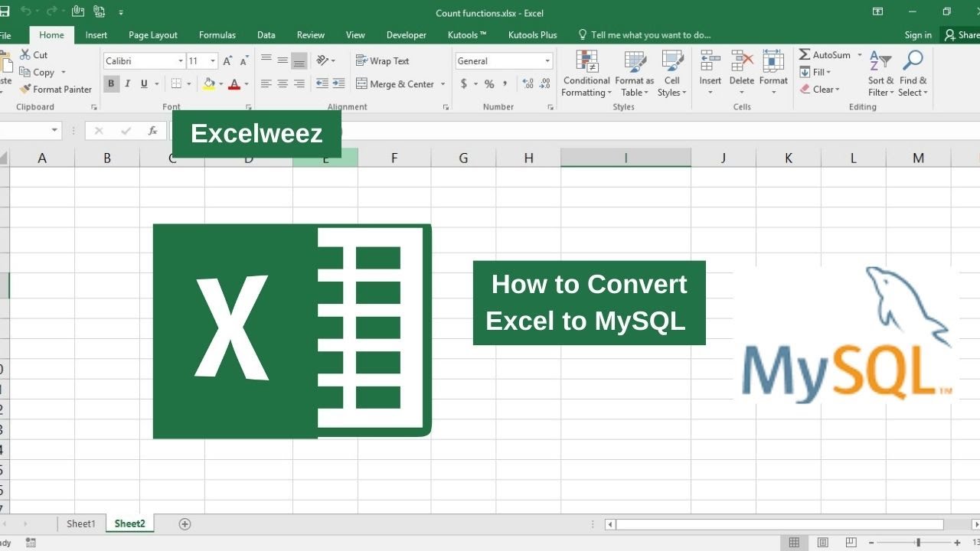This screenshot has height=551, width=980.
Task: Toggle Bold formatting
Action: coord(111,84)
